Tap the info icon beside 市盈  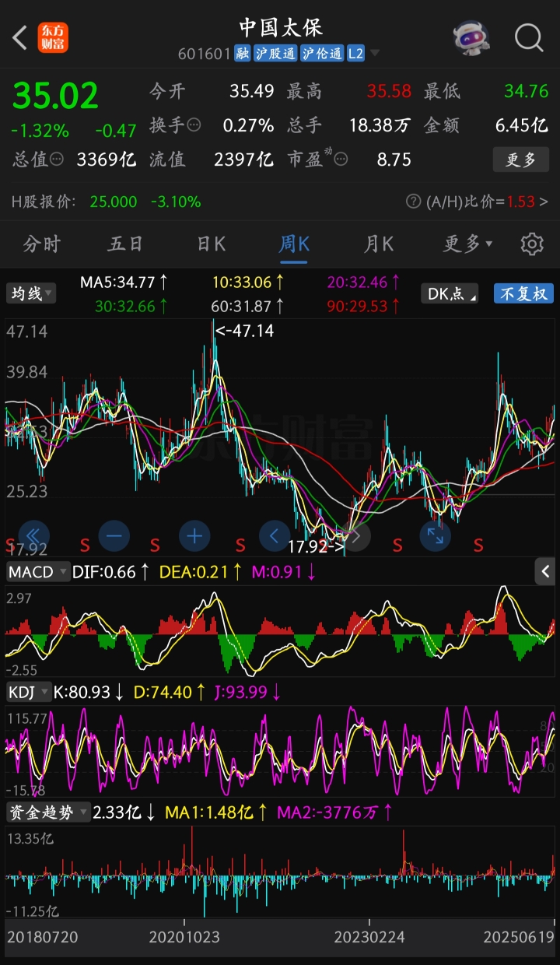(x=341, y=160)
